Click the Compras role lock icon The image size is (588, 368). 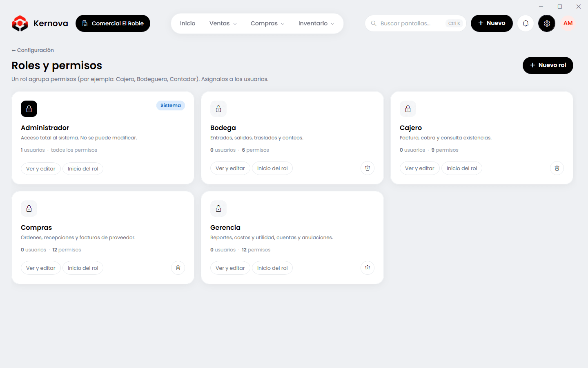[29, 209]
